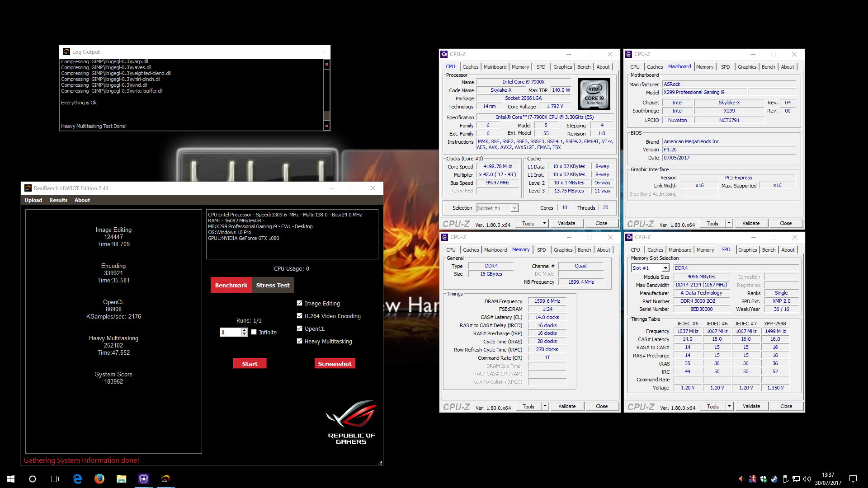Viewport: 868px width, 488px height.
Task: Open File Explorer from the taskbar
Action: (121, 479)
